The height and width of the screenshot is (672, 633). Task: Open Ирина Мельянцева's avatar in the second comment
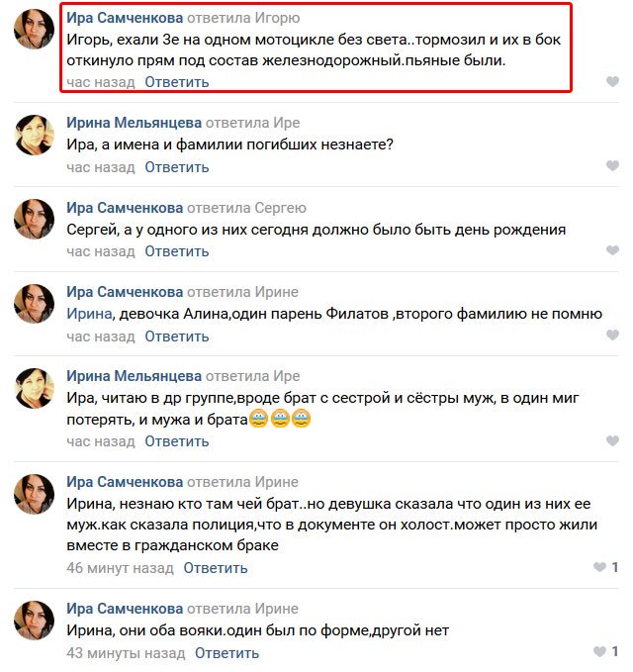(x=35, y=135)
